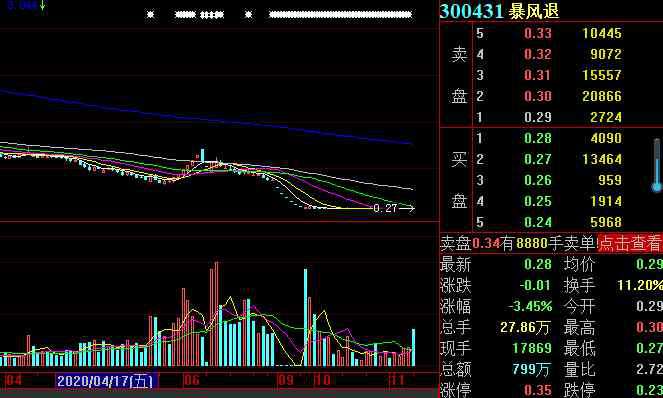Click the green down arrow icon top-left
The height and width of the screenshot is (398, 663).
click(x=42, y=6)
